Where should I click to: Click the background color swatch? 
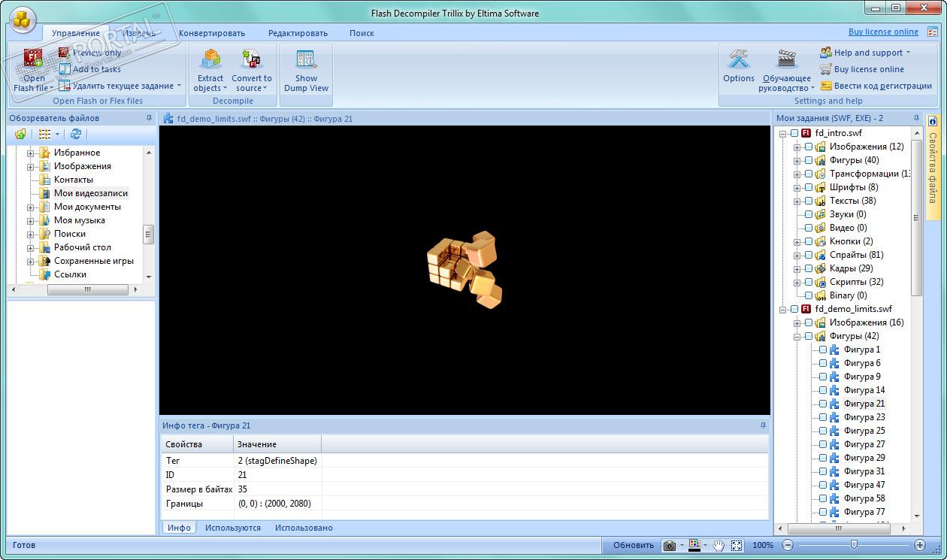pos(694,545)
